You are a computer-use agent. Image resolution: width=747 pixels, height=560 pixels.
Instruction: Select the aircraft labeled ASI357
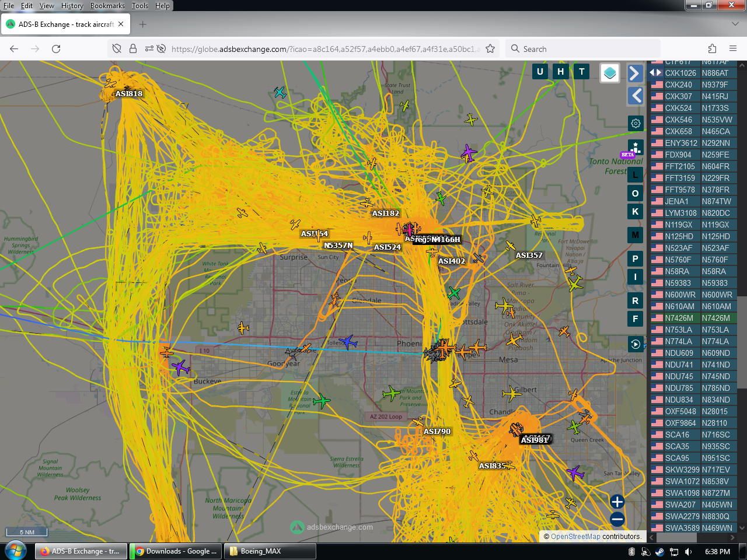point(529,256)
